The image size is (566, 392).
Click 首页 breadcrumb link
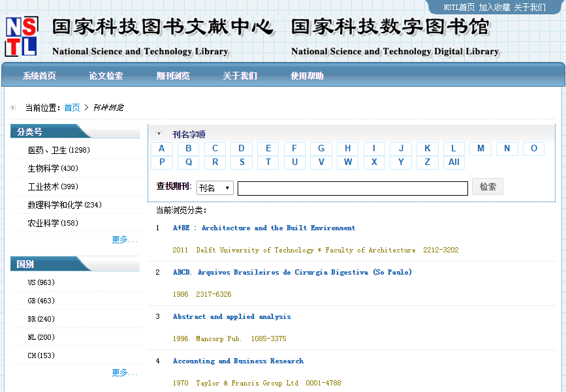72,108
